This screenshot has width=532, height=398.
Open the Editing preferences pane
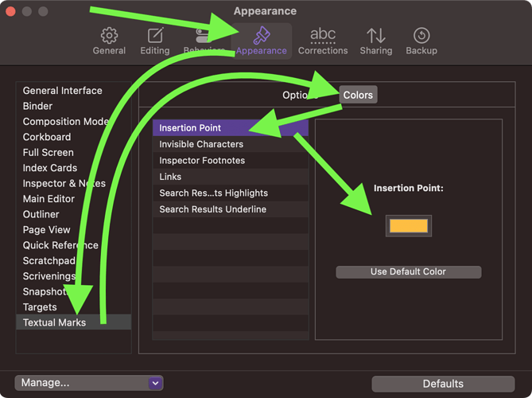coord(155,41)
